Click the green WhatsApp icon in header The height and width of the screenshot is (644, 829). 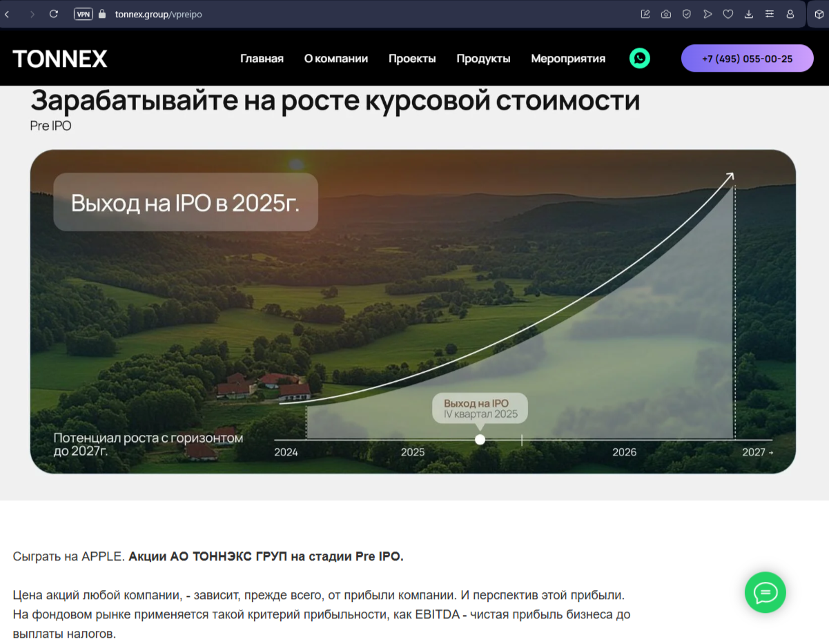(640, 59)
